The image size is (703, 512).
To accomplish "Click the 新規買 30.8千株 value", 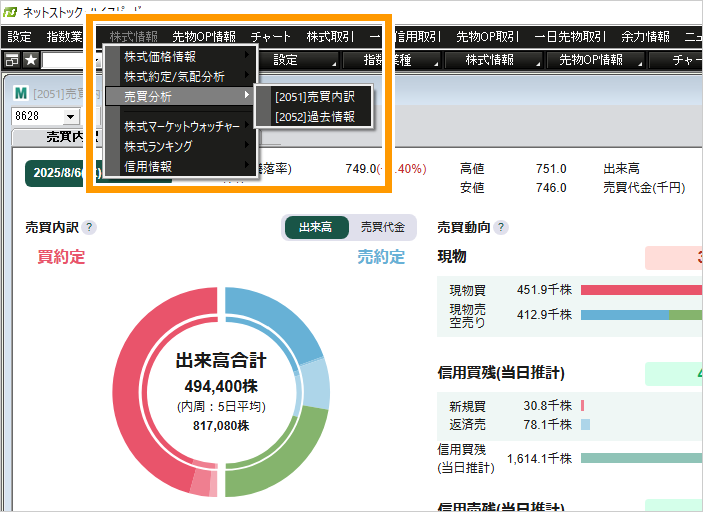I will tap(547, 406).
